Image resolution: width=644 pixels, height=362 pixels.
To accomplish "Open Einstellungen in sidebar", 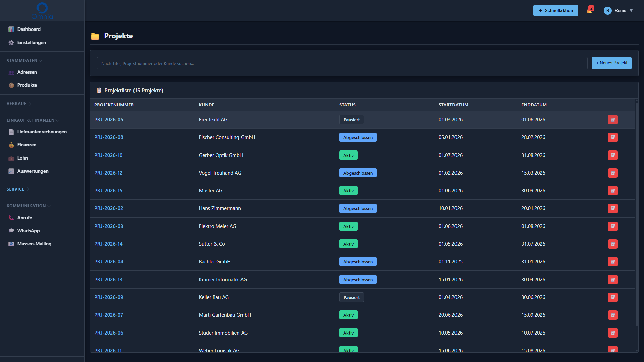I will (32, 43).
